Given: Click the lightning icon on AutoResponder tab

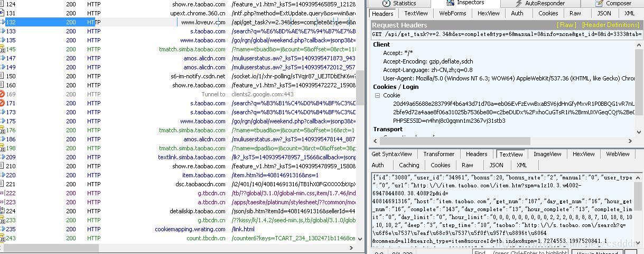Looking at the screenshot, I should tap(518, 3).
